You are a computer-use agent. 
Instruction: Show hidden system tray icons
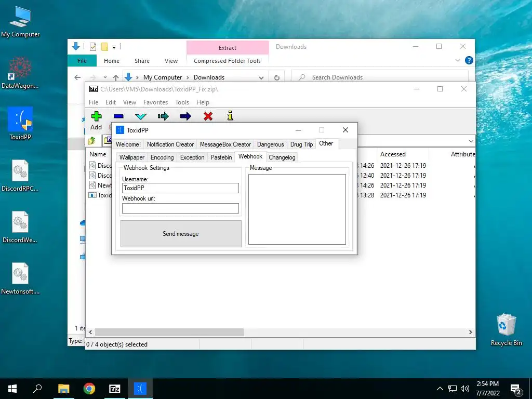440,389
